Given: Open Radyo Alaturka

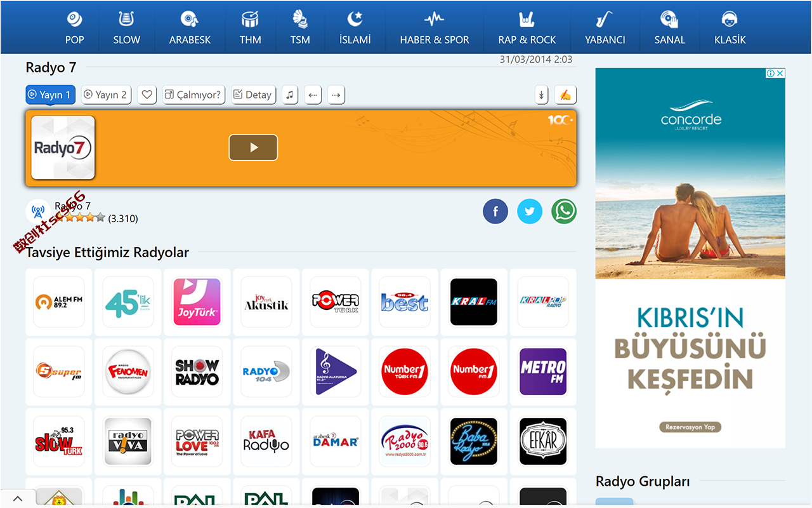Looking at the screenshot, I should tap(336, 371).
